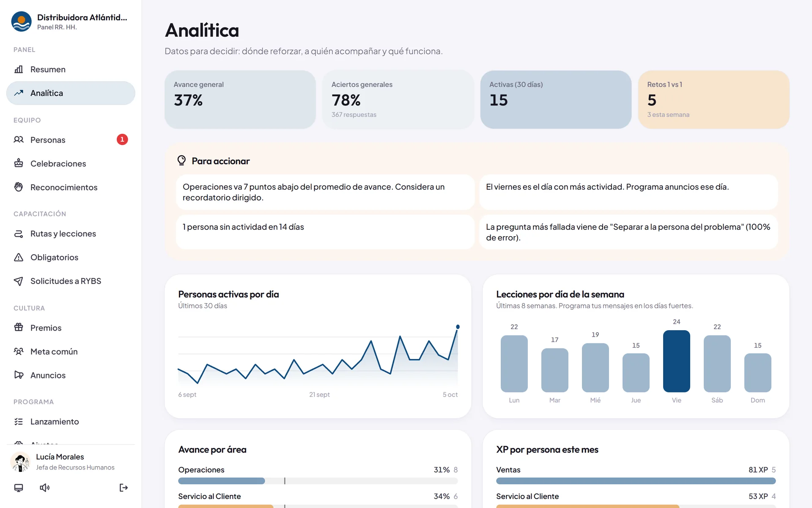The height and width of the screenshot is (508, 812).
Task: Click Solicitudes a RYBS send icon
Action: pyautogui.click(x=19, y=281)
